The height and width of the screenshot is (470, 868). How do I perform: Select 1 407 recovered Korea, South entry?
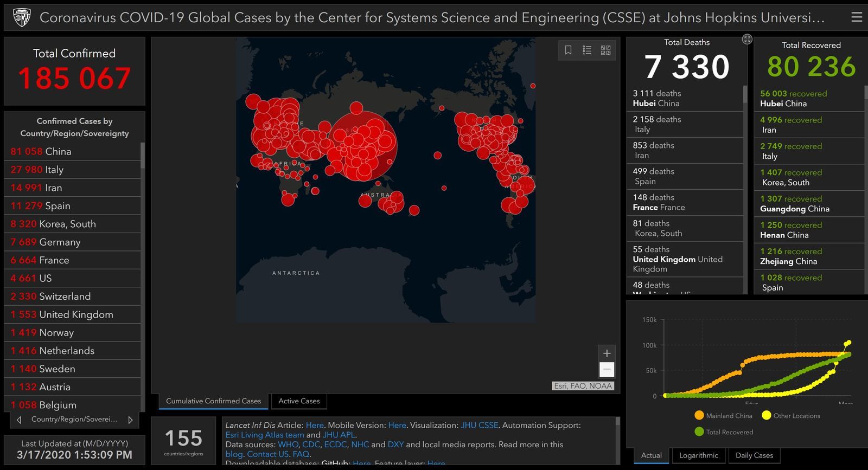pyautogui.click(x=810, y=177)
